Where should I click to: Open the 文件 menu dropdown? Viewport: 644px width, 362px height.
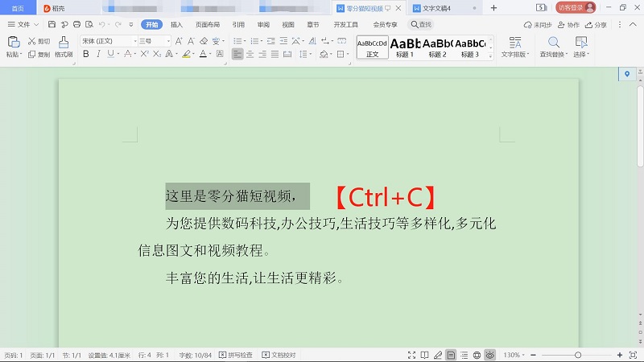coord(23,25)
